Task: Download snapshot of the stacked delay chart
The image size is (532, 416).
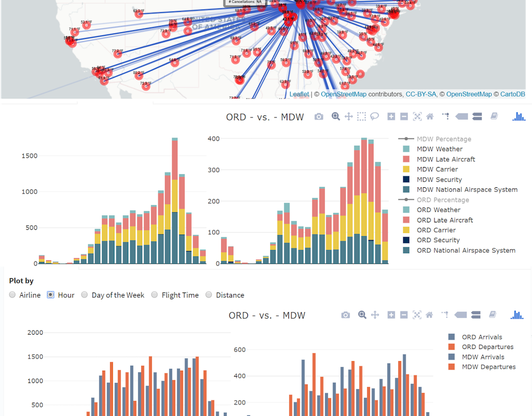Action: tap(319, 117)
